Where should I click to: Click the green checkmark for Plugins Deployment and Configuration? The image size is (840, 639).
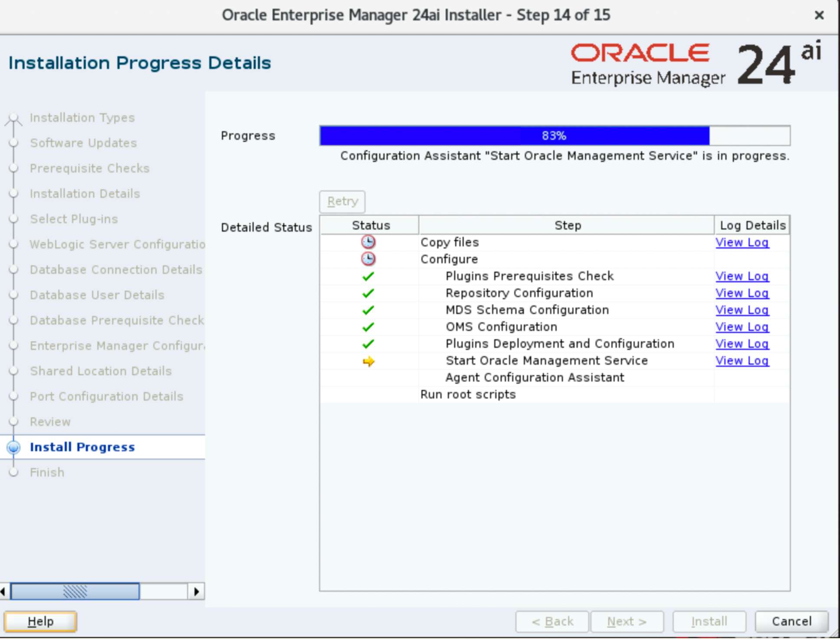[368, 344]
